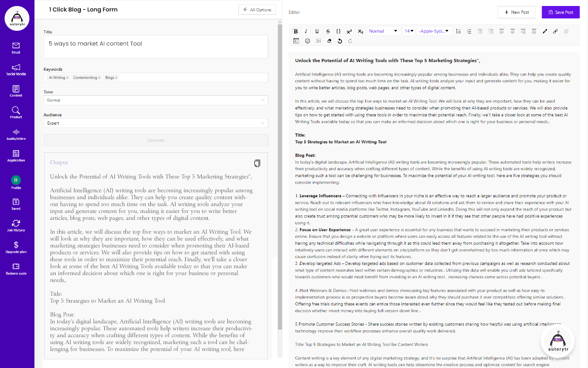The width and height of the screenshot is (588, 368).
Task: Go to Social Media in the sidebar
Action: coord(16,69)
